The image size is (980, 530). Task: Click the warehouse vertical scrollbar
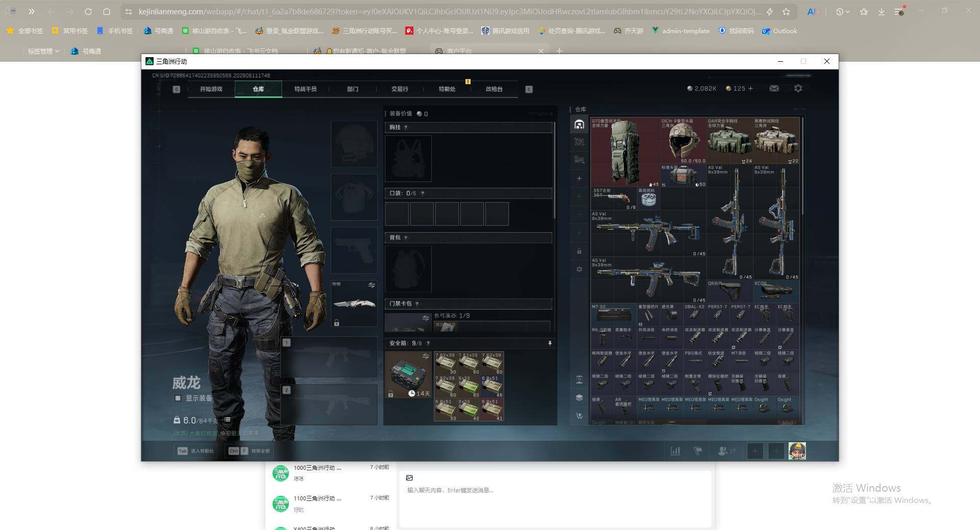pyautogui.click(x=802, y=166)
